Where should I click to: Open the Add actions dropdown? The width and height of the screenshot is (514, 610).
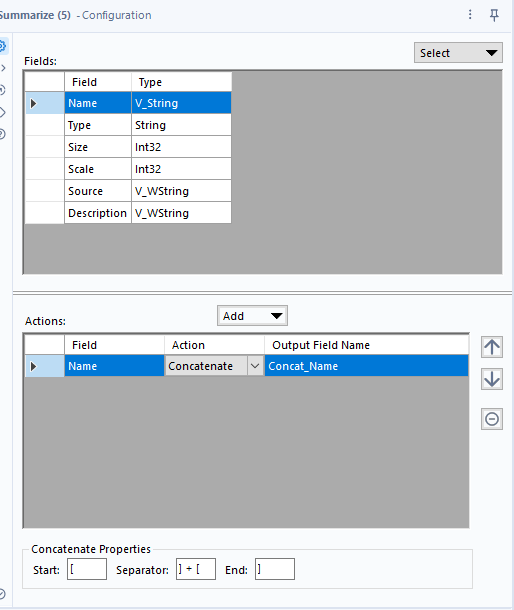pos(252,316)
